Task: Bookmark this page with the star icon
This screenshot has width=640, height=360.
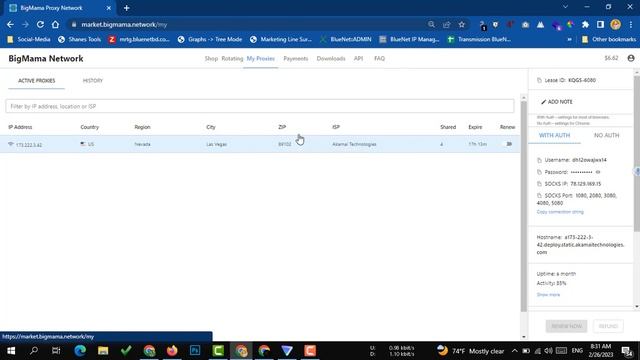Action: click(x=462, y=24)
